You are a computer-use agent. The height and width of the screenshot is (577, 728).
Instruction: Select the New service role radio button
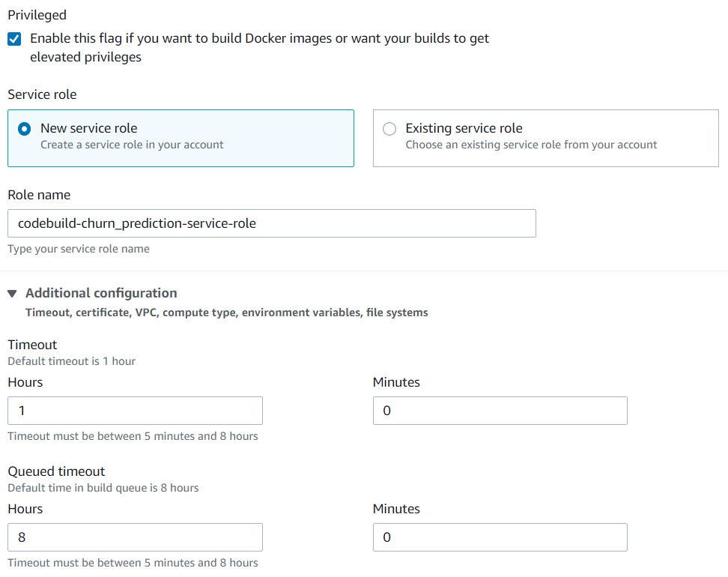24,129
